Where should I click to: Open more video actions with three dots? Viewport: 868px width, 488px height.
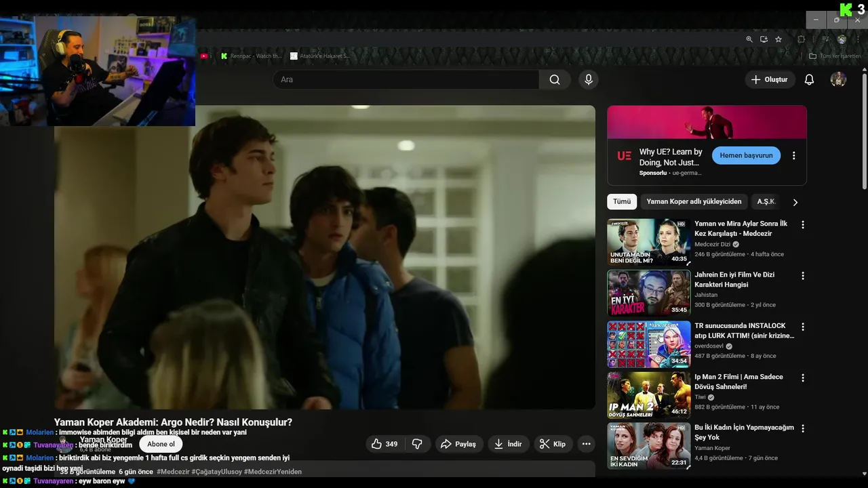coord(587,444)
